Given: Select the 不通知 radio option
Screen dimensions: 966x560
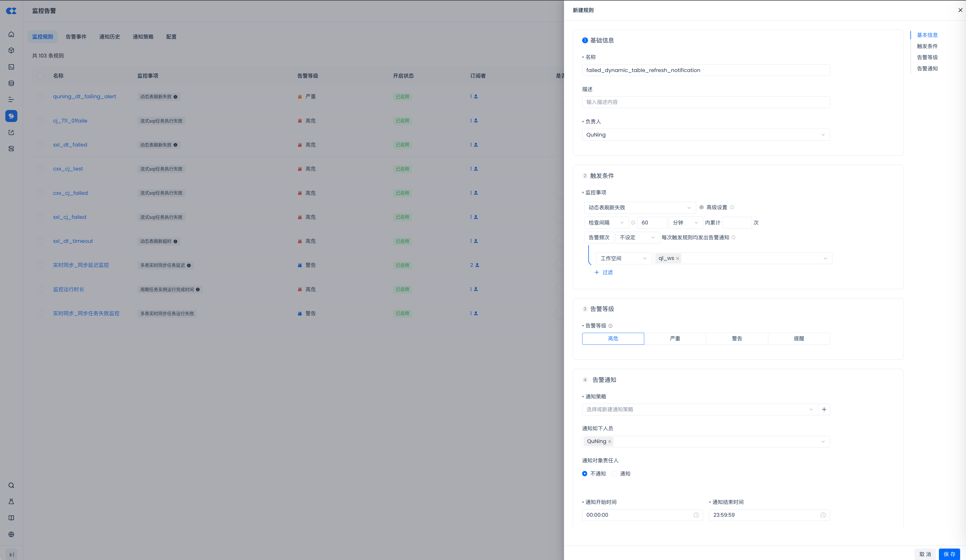Looking at the screenshot, I should (585, 474).
